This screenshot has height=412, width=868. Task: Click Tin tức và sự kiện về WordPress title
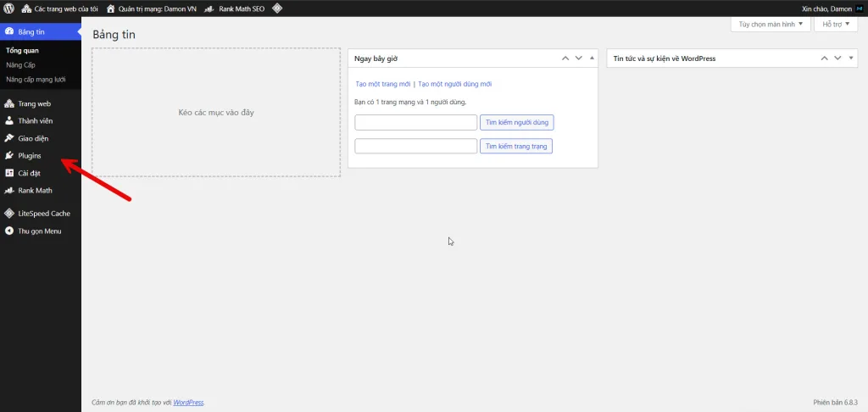click(665, 58)
